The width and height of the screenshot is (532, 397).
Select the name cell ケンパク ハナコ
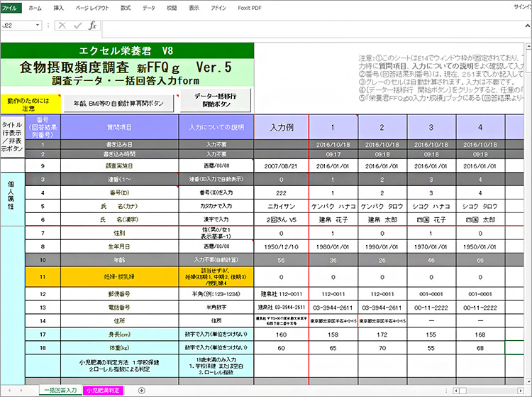click(x=333, y=206)
